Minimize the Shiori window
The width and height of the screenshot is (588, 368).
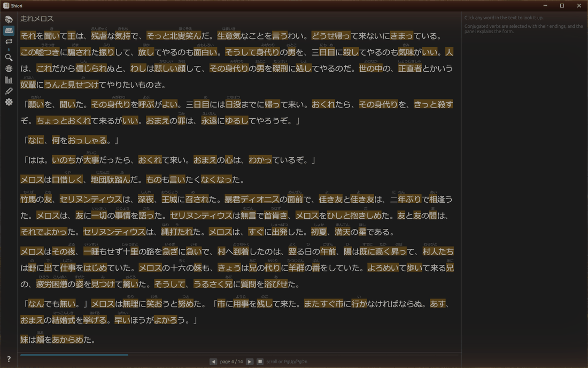click(545, 6)
